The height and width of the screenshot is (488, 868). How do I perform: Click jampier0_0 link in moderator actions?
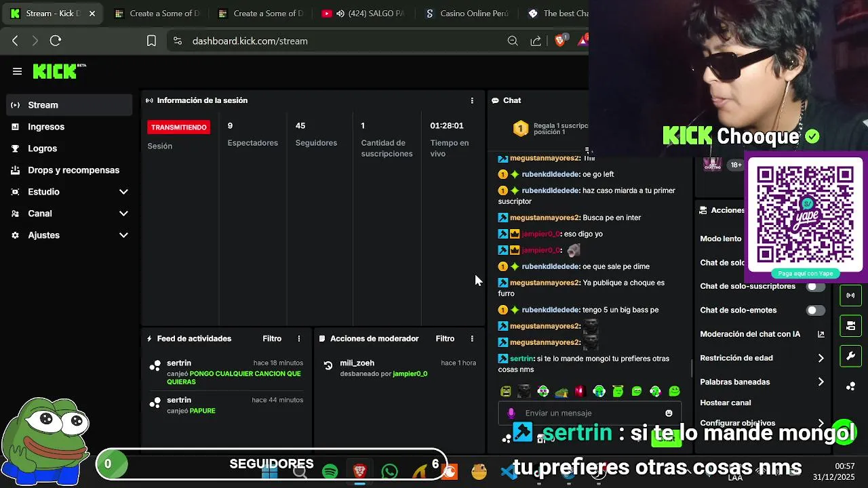[410, 373]
